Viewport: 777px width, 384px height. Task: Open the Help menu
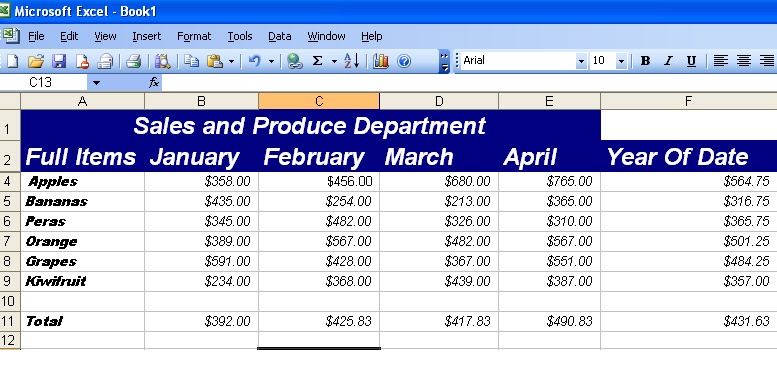[x=371, y=36]
